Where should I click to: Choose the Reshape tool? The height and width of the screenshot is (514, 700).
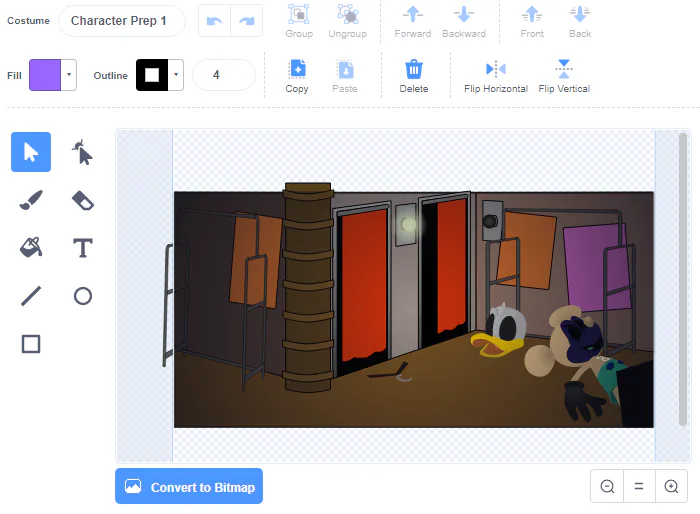(83, 152)
